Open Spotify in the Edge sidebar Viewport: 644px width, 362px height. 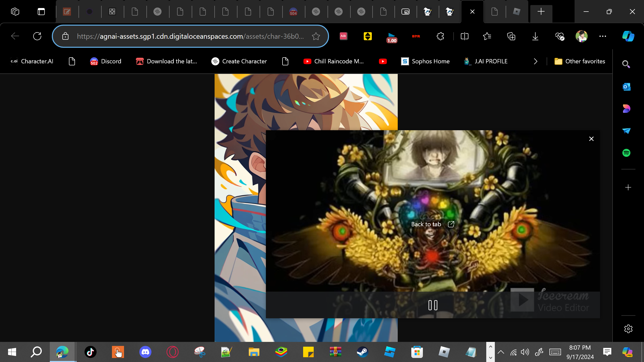[626, 153]
